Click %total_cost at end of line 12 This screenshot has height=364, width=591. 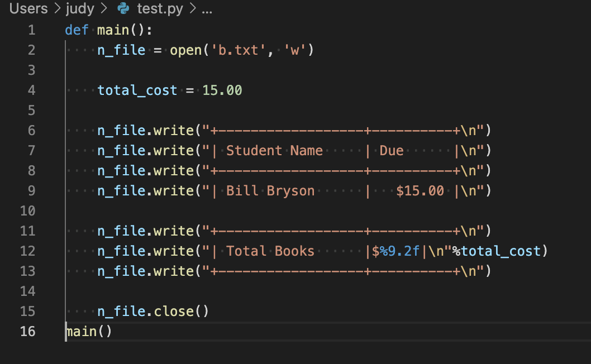[497, 251]
